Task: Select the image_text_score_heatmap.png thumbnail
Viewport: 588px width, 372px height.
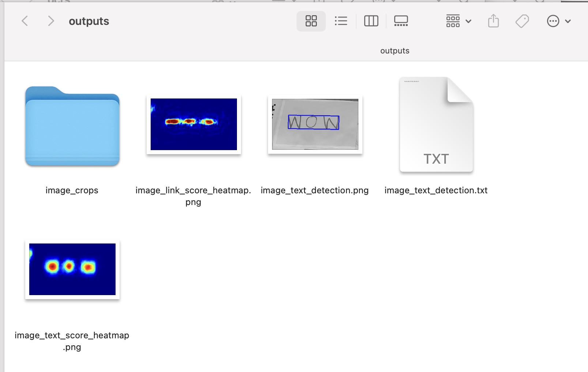Action: point(72,269)
